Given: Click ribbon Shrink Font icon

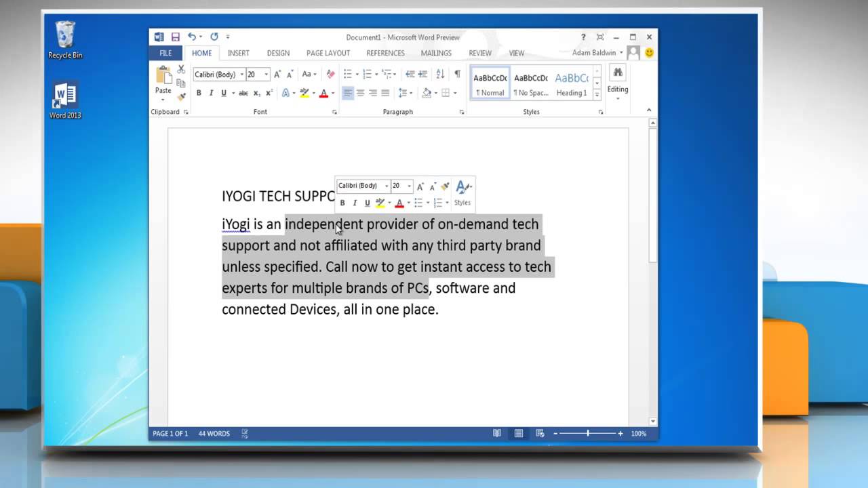Looking at the screenshot, I should 290,75.
